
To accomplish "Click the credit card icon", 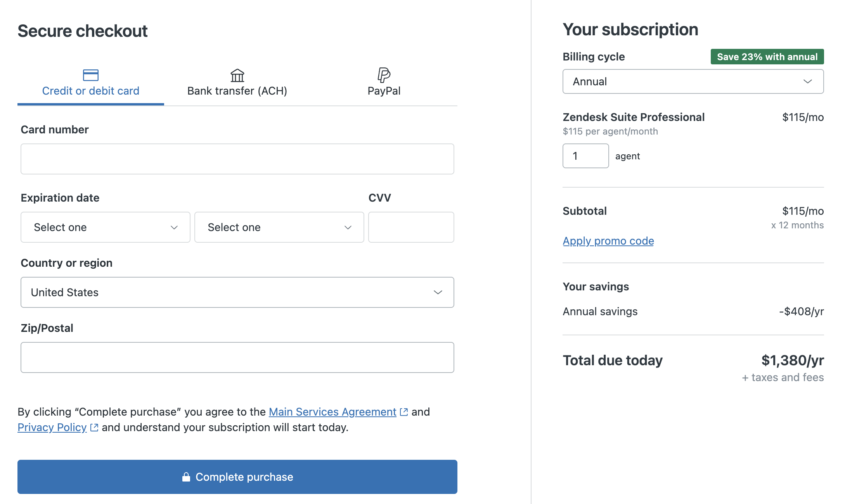I will coord(91,75).
